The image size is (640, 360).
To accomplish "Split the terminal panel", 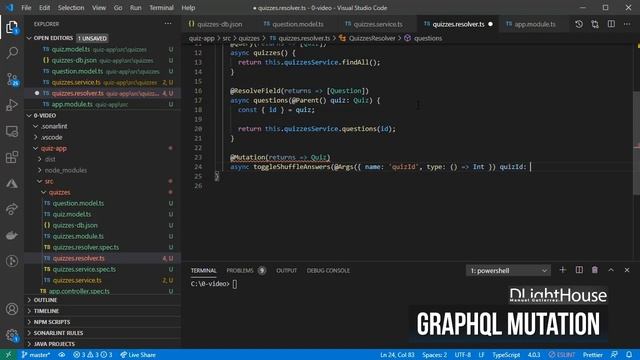I will point(579,270).
